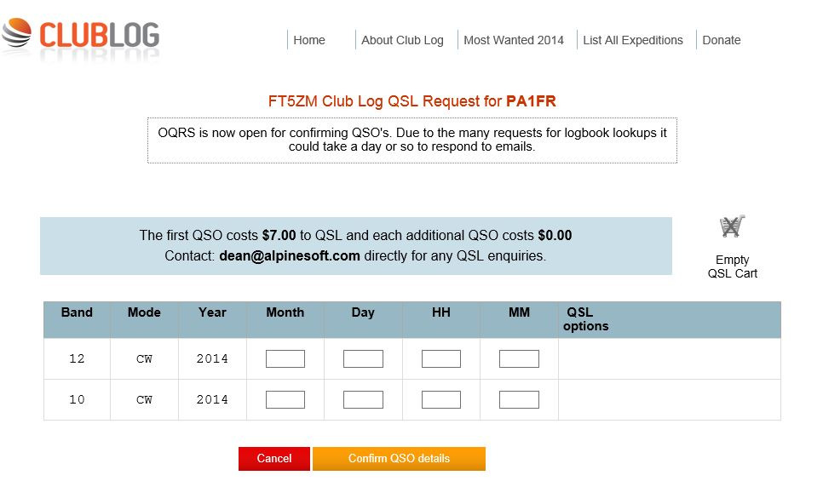
Task: Click Month field for 10m CW QSO
Action: pos(285,400)
